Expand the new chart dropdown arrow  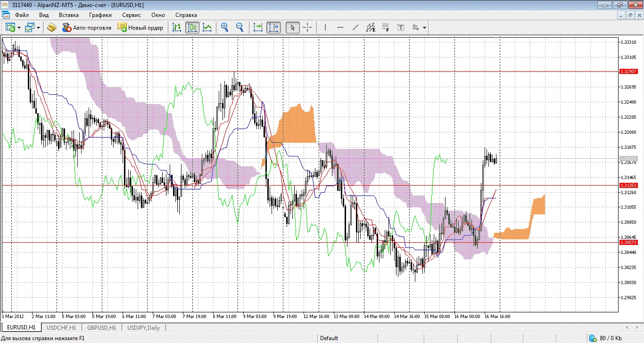(19, 28)
